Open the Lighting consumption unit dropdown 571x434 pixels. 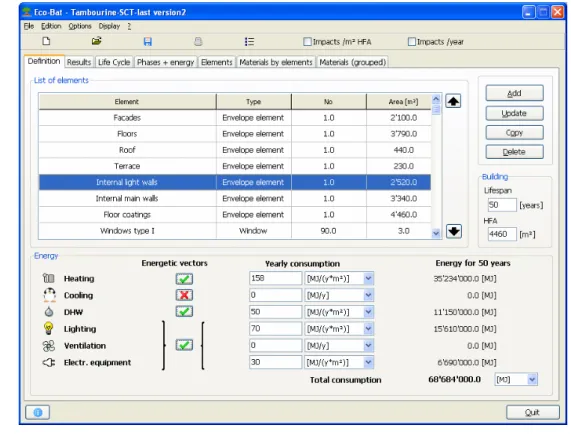[x=368, y=328]
